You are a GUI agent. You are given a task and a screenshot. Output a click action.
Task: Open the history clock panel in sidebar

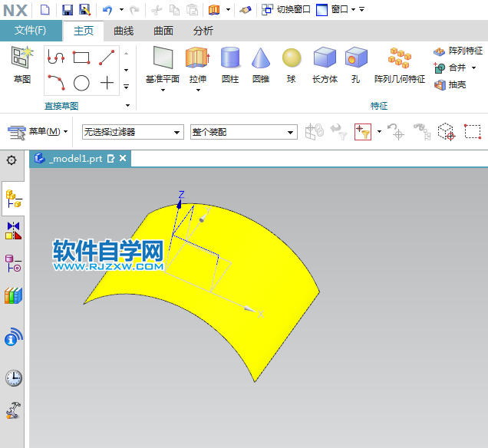(x=13, y=377)
